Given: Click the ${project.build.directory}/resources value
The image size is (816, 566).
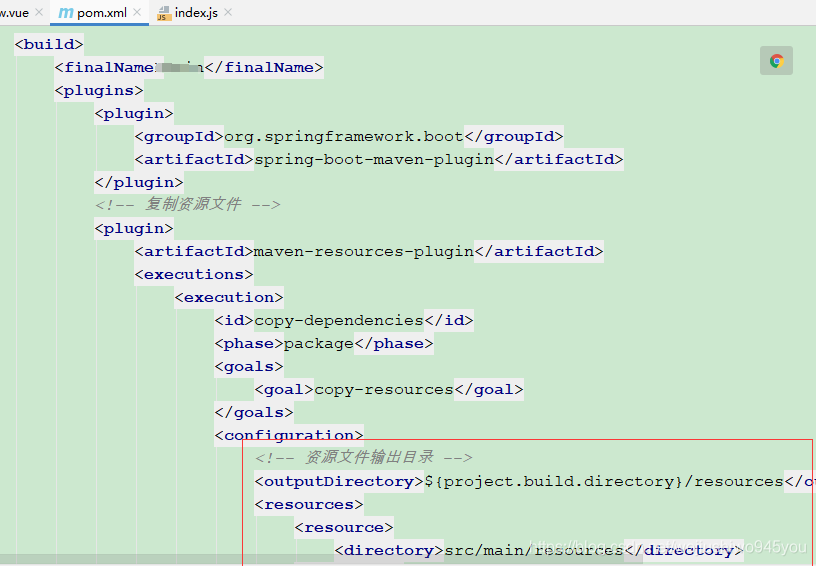Looking at the screenshot, I should pos(604,481).
